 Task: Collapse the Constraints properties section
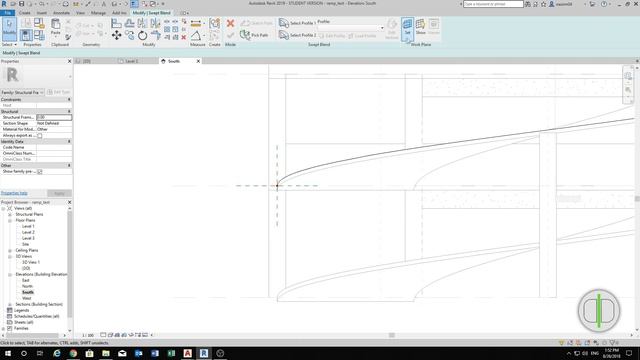point(69,100)
